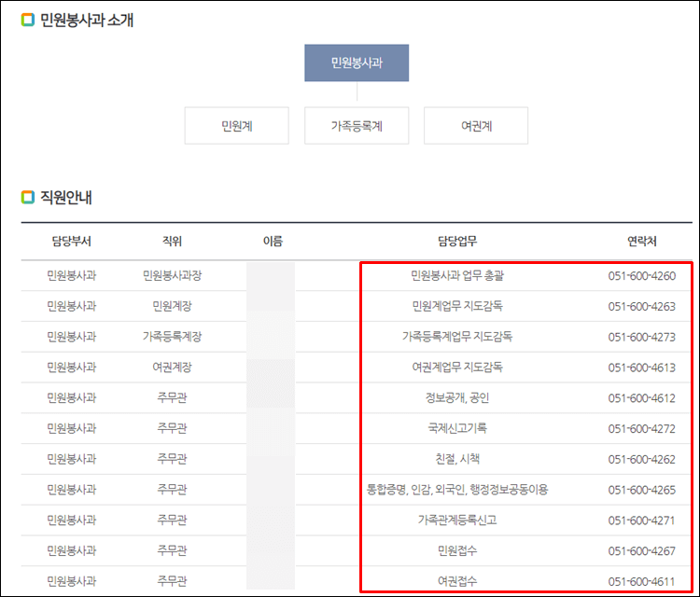700x597 pixels.
Task: Click the 여권계업무 지도감독 cell
Action: [457, 368]
